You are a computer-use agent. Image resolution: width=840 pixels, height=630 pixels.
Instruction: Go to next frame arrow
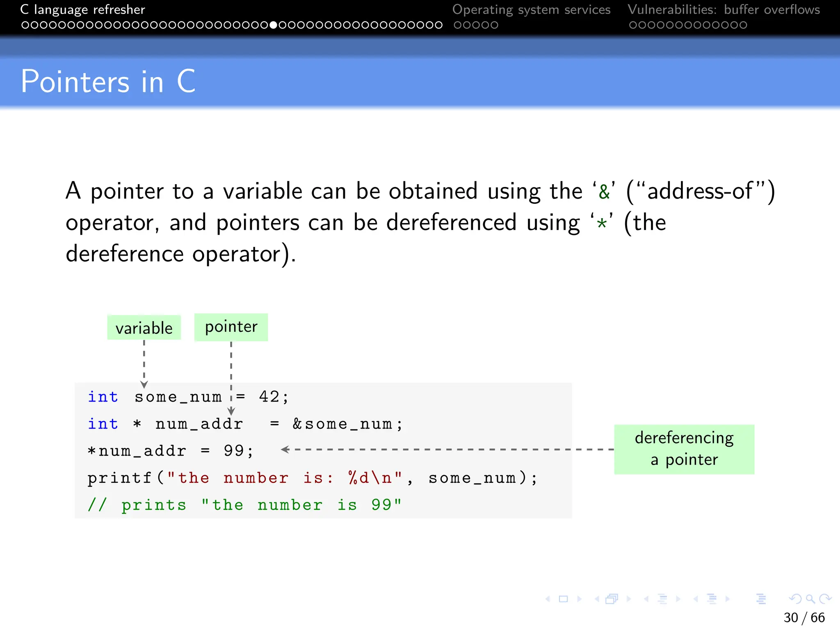pyautogui.click(x=629, y=599)
